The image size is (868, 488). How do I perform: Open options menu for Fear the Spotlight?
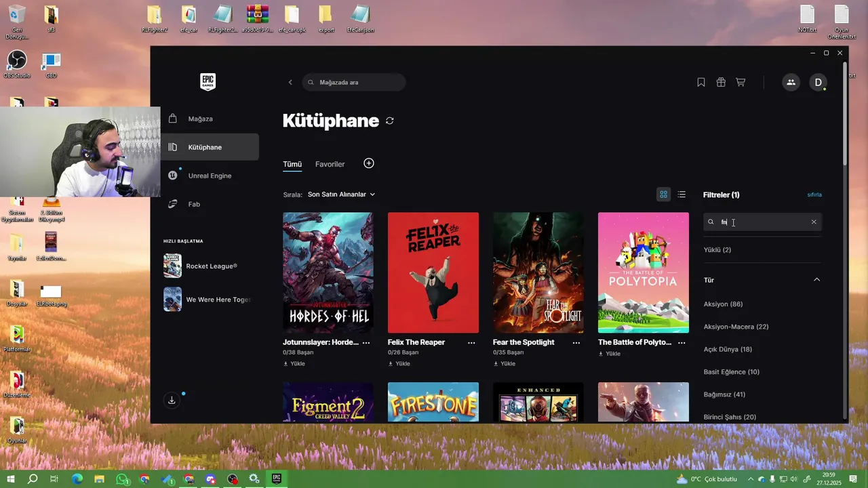click(576, 343)
